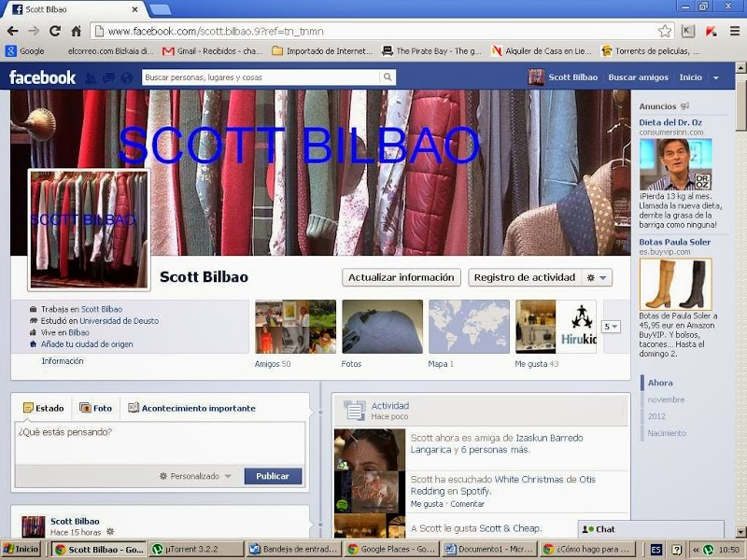Select the Acontecimiento importante tab
The image size is (747, 560).
192,408
